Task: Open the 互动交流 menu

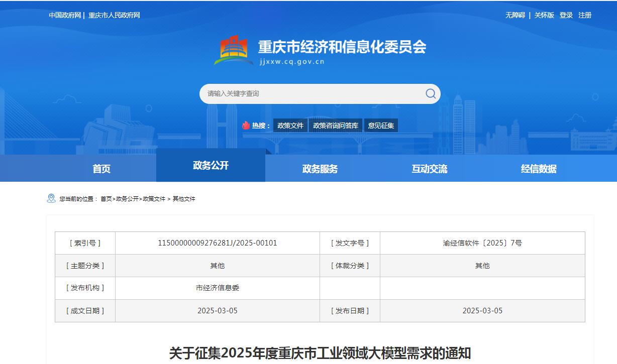Action: [429, 169]
